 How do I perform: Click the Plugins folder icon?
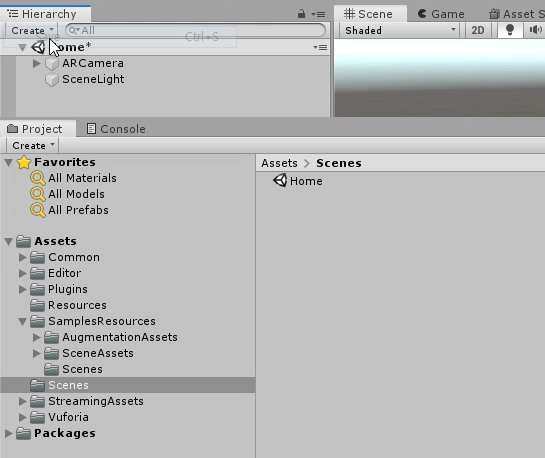click(37, 289)
